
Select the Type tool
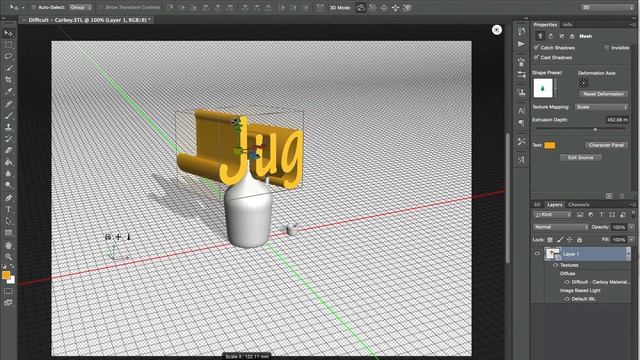click(x=9, y=209)
